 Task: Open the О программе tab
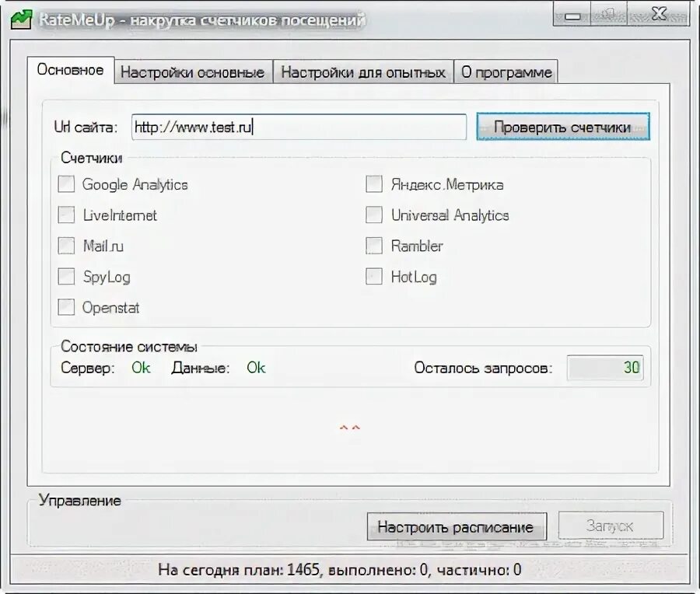506,72
